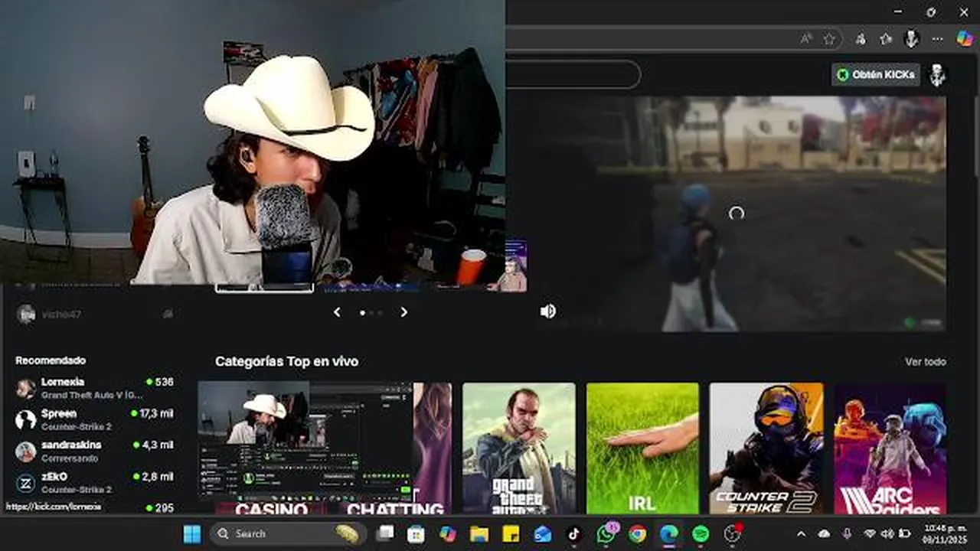Image resolution: width=980 pixels, height=551 pixels.
Task: Open Lornexia recommended channel
Action: (x=95, y=388)
